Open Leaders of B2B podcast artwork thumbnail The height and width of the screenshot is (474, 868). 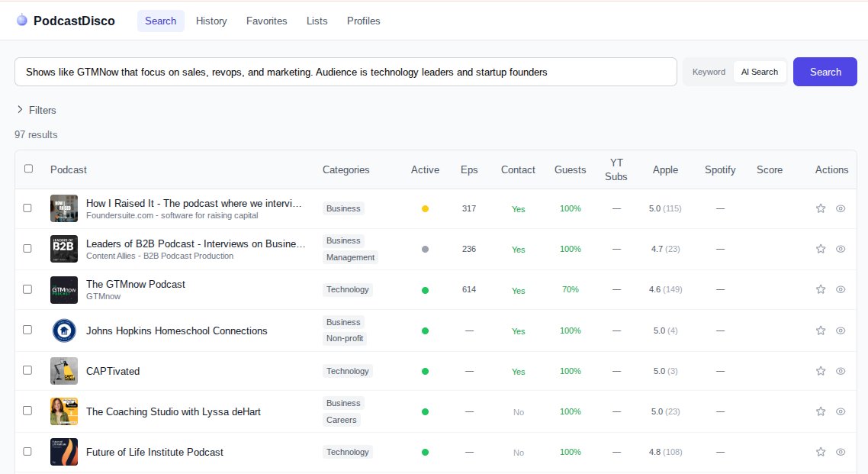coord(64,249)
